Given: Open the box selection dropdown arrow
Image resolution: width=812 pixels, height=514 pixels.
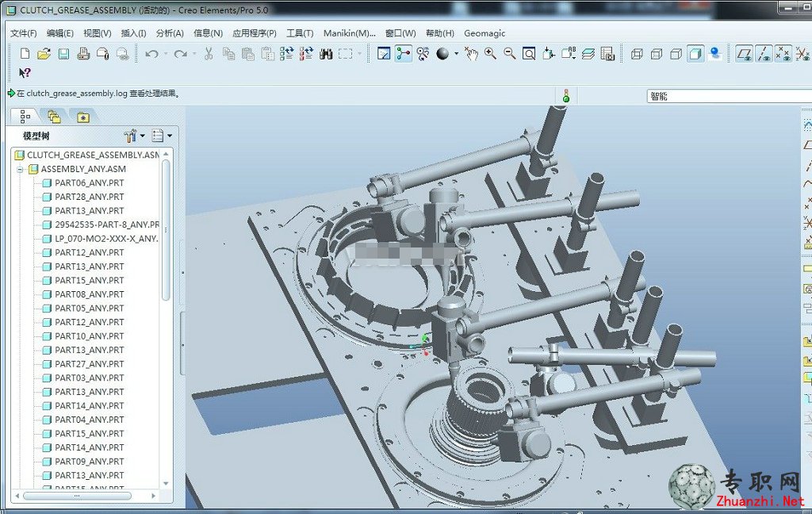Looking at the screenshot, I should 359,53.
